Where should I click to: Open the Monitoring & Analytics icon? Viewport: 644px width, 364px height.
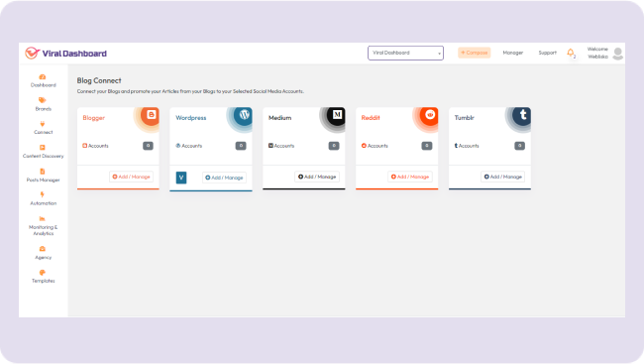pyautogui.click(x=43, y=219)
